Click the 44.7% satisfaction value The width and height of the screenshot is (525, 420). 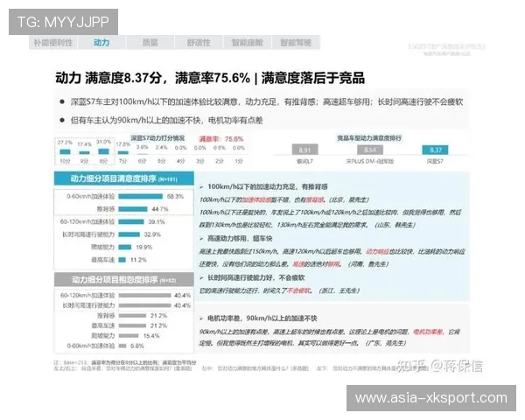(160, 209)
